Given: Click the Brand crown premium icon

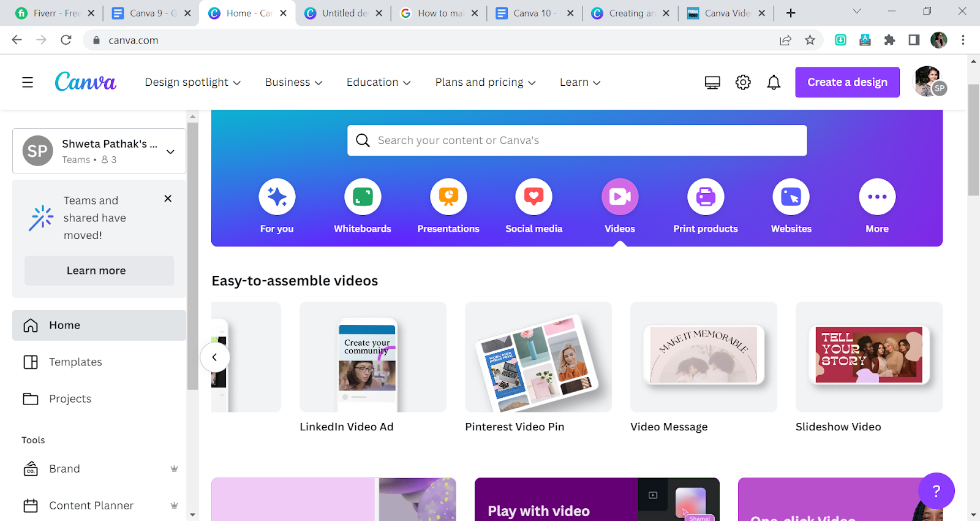Looking at the screenshot, I should (174, 469).
